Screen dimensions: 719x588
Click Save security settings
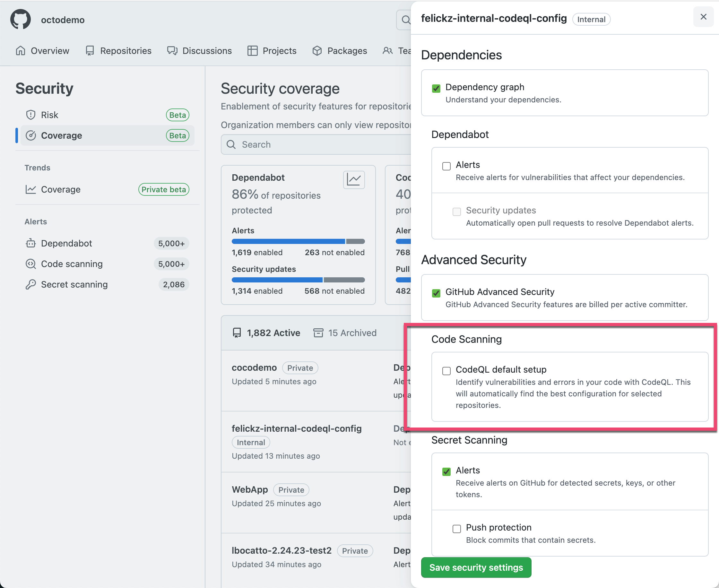coord(476,567)
